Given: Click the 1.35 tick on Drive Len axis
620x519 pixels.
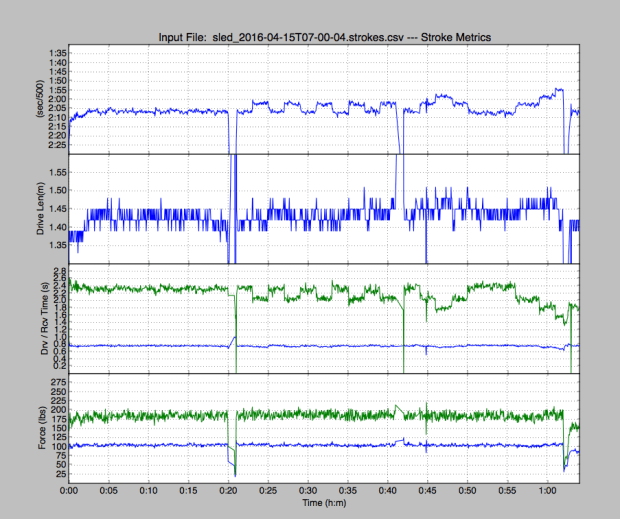Looking at the screenshot, I should click(56, 245).
